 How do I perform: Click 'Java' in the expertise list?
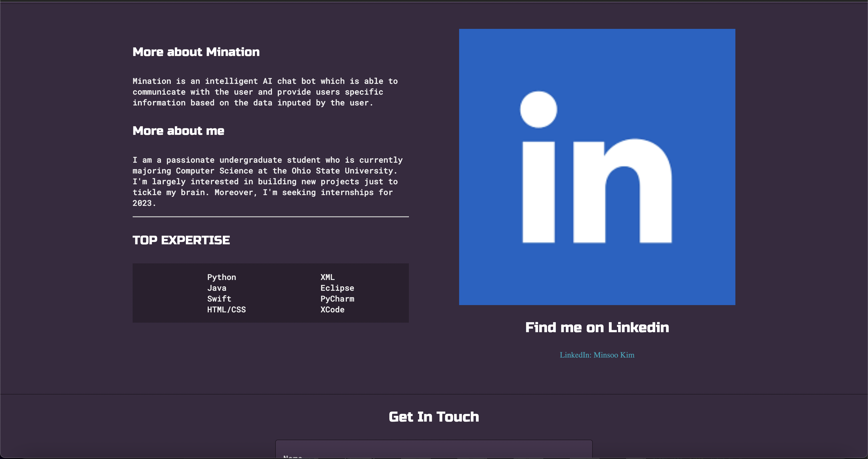[x=217, y=288]
